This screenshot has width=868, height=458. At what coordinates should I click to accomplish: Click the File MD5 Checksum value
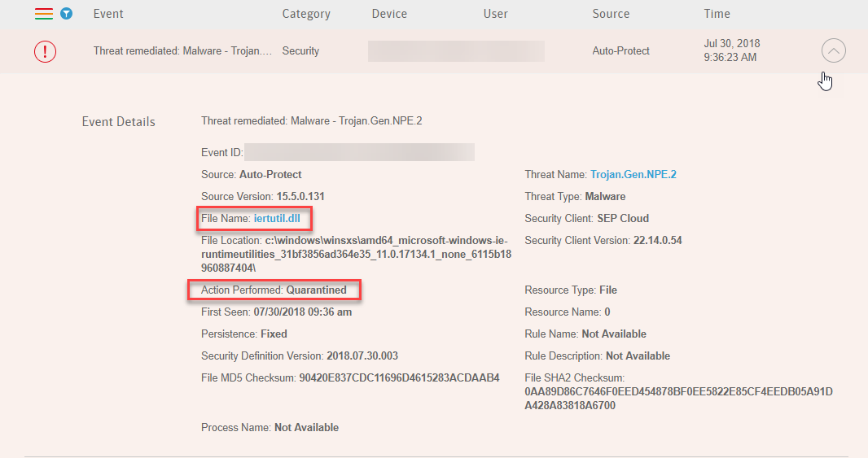tap(399, 377)
